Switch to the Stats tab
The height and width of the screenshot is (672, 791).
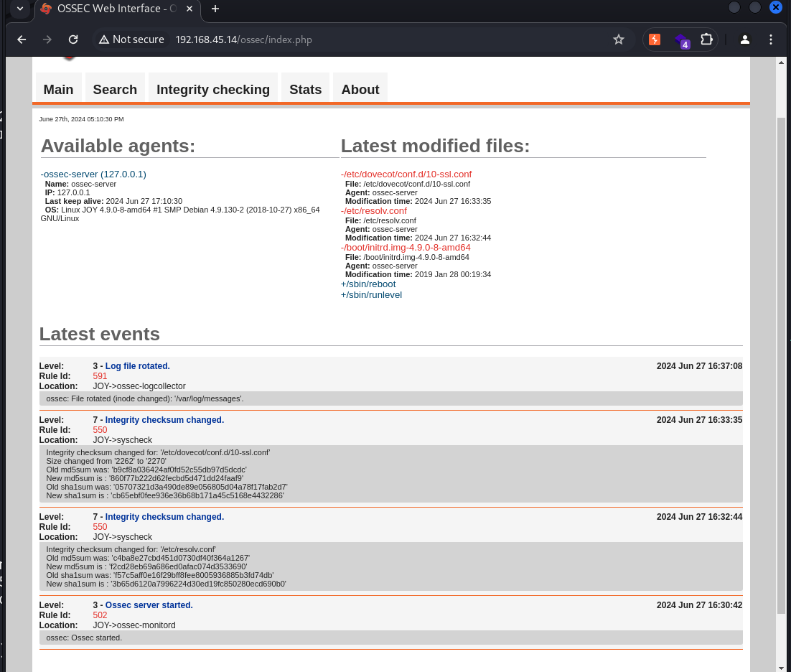tap(305, 89)
